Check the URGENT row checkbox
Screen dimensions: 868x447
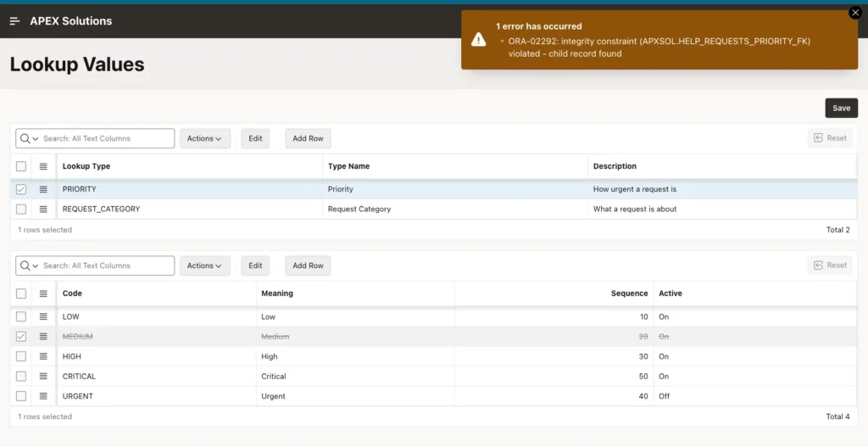[21, 397]
